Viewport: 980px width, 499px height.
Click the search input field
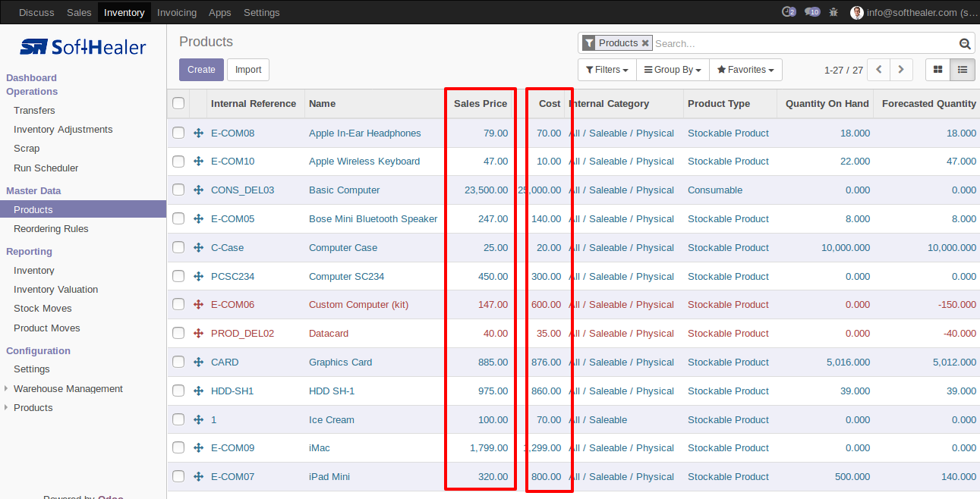[805, 44]
